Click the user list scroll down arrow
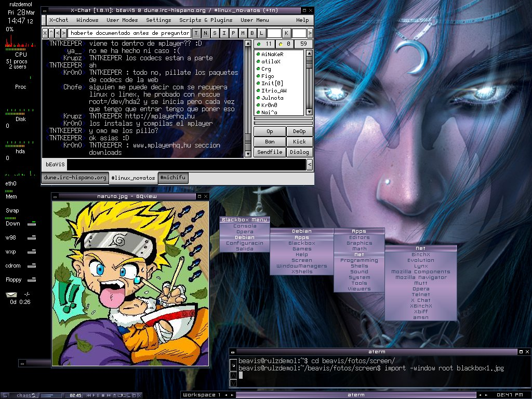 tap(309, 112)
